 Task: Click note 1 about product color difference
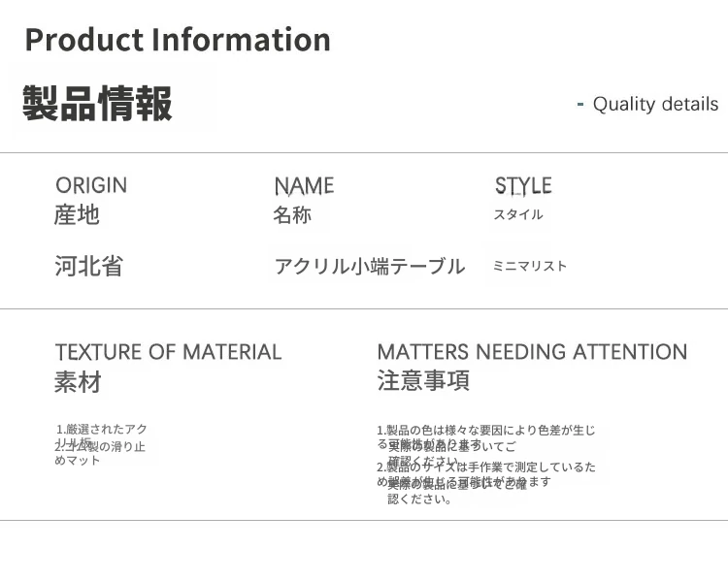click(486, 430)
